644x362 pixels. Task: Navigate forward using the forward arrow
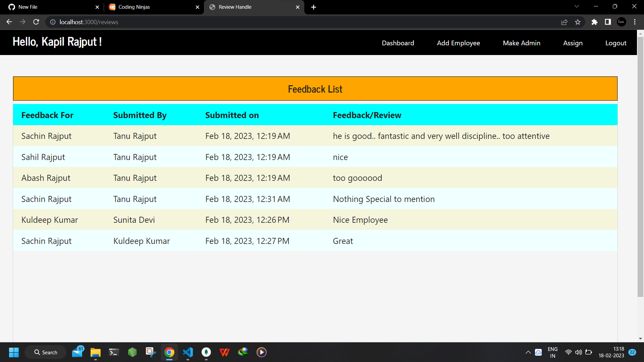coord(22,22)
